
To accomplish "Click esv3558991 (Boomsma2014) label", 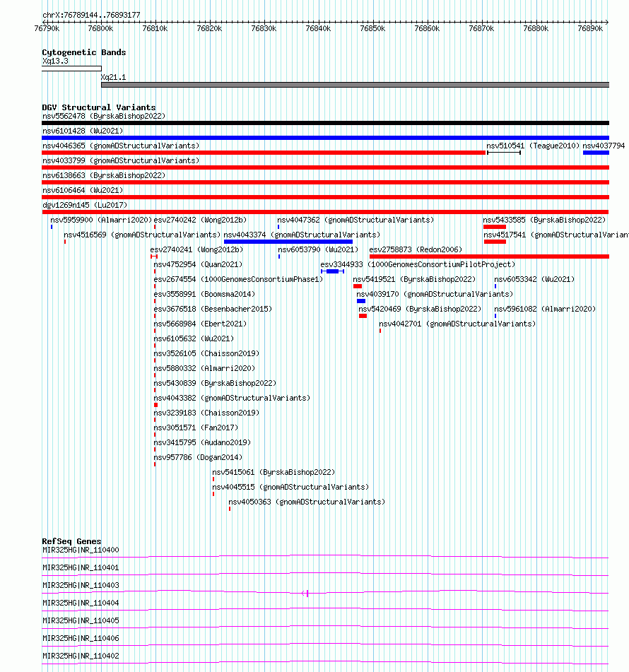I will (x=204, y=294).
